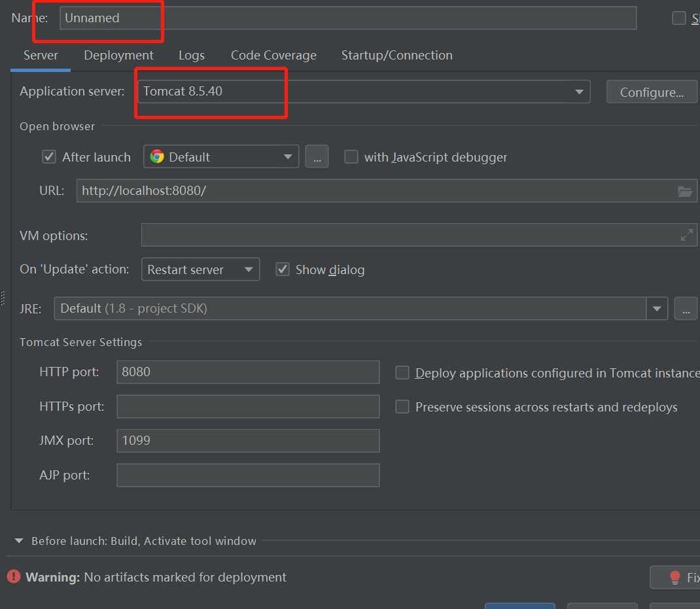This screenshot has height=609, width=700.
Task: Click the Name field containing Unnamed
Action: [x=348, y=18]
